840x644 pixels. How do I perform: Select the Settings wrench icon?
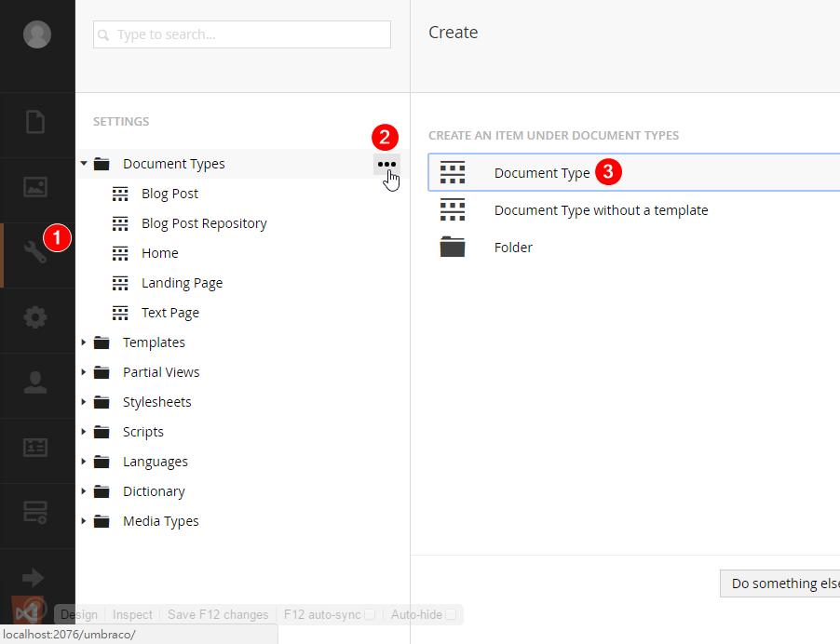pyautogui.click(x=35, y=252)
